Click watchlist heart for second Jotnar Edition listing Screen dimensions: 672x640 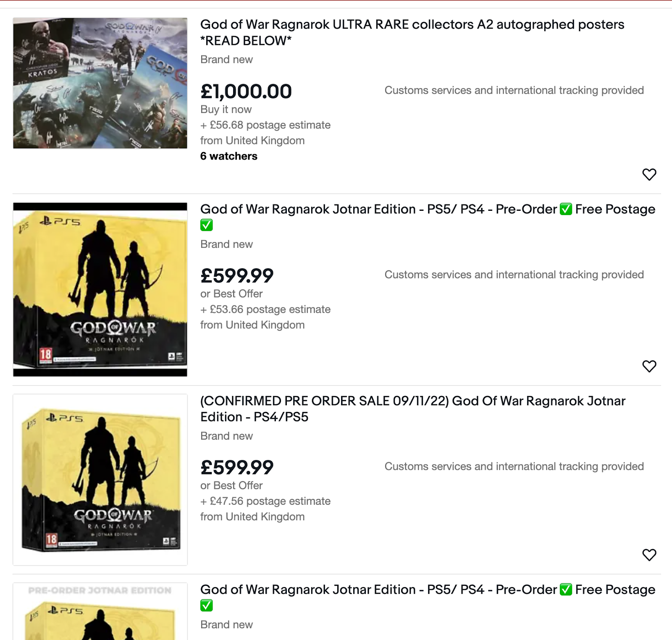click(649, 366)
